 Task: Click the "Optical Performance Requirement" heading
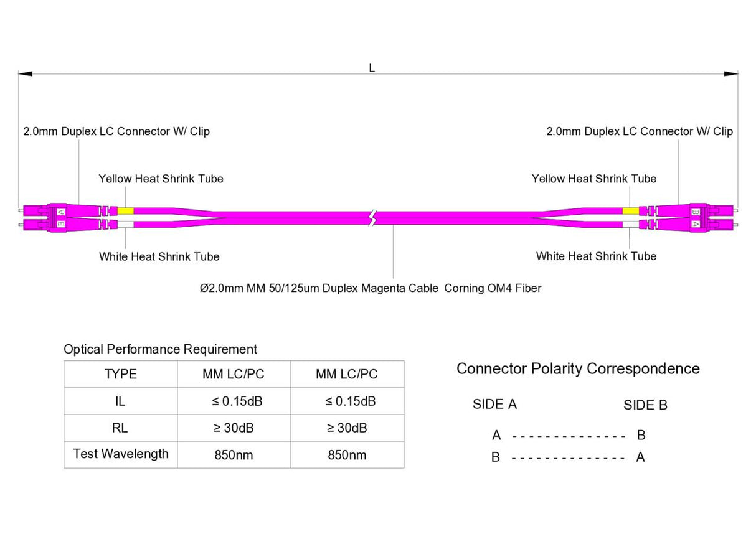[x=160, y=349]
